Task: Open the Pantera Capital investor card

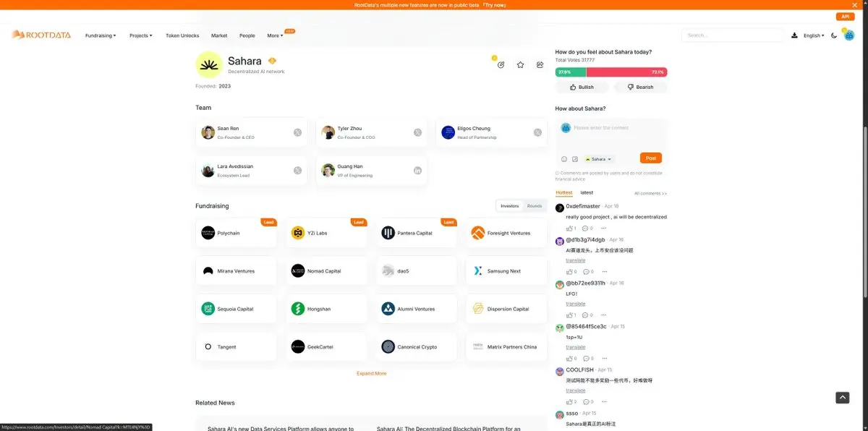Action: 417,233
